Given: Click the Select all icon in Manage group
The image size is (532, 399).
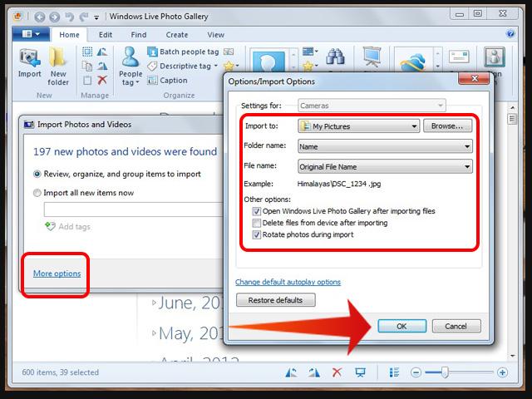Looking at the screenshot, I should point(87,52).
